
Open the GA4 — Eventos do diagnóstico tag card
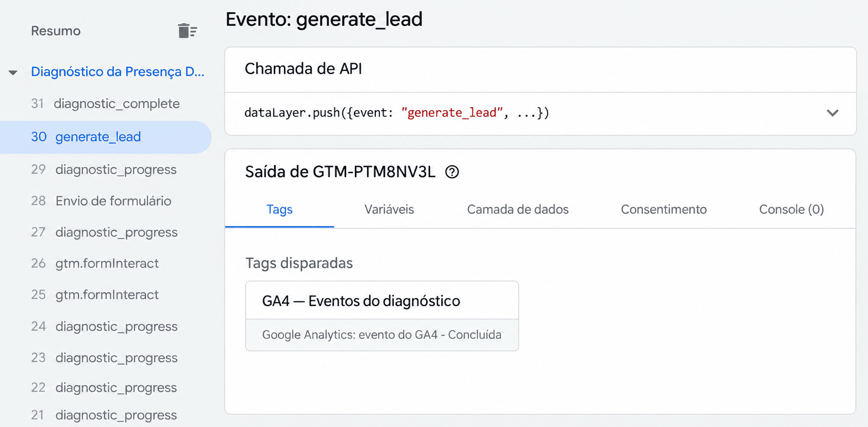[382, 316]
